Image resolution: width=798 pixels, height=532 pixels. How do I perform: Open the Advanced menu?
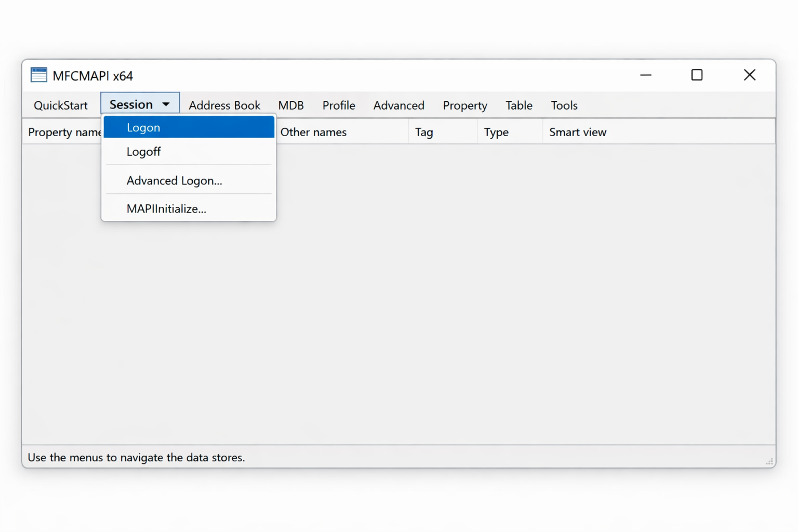pyautogui.click(x=398, y=105)
